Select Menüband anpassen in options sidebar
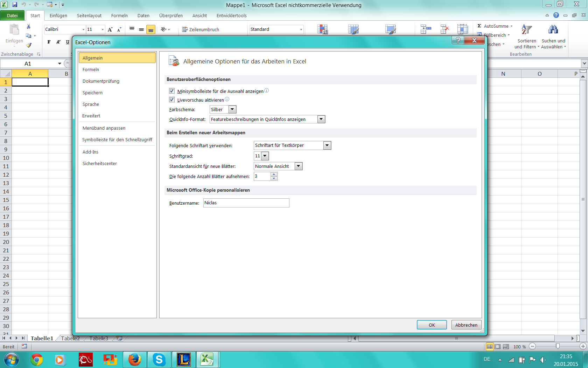The image size is (588, 368). coord(117,128)
